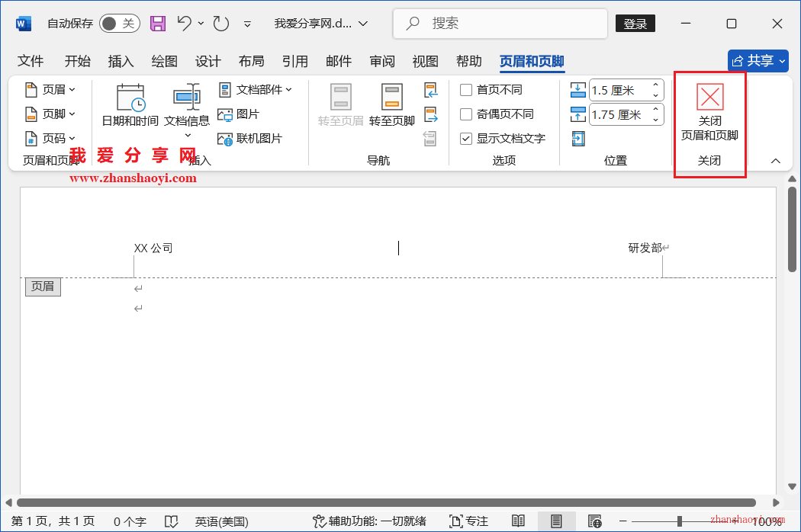Image resolution: width=801 pixels, height=532 pixels.
Task: Click the 0 个字 word count
Action: click(130, 521)
